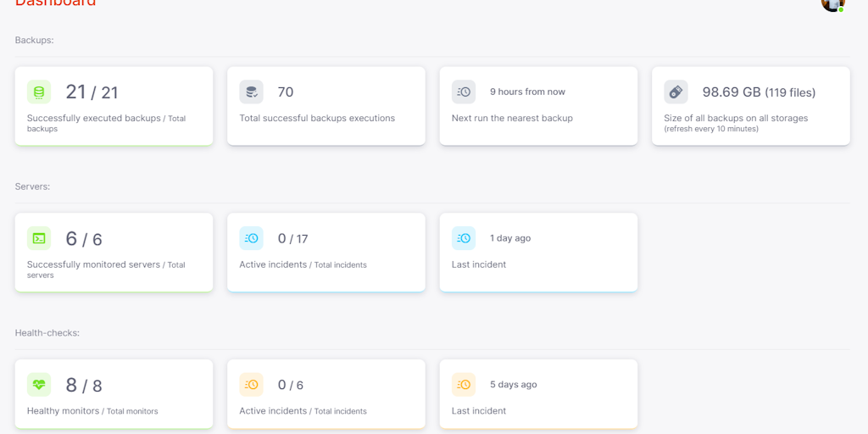The width and height of the screenshot is (868, 434).
Task: Click the "Servers:" section heading
Action: [x=32, y=186]
